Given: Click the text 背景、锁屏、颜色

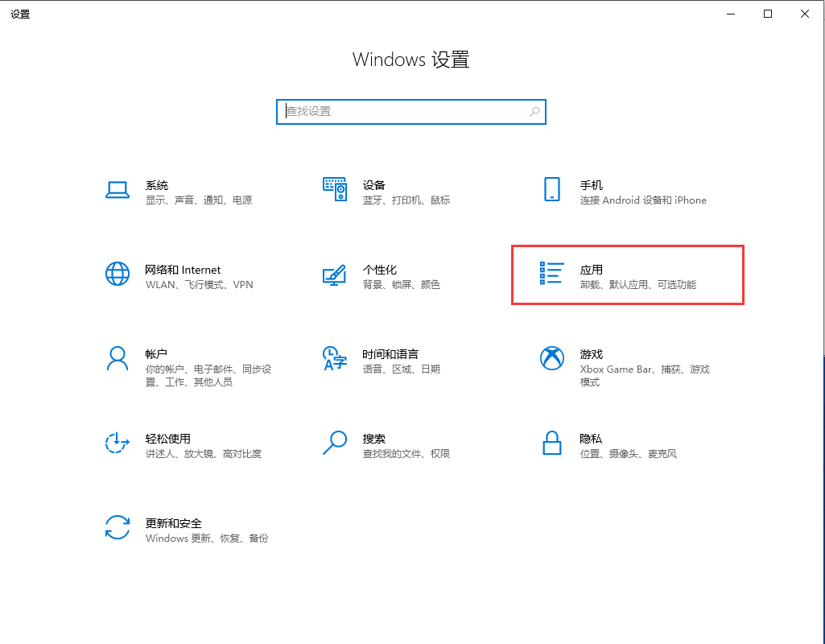Looking at the screenshot, I should 402,285.
